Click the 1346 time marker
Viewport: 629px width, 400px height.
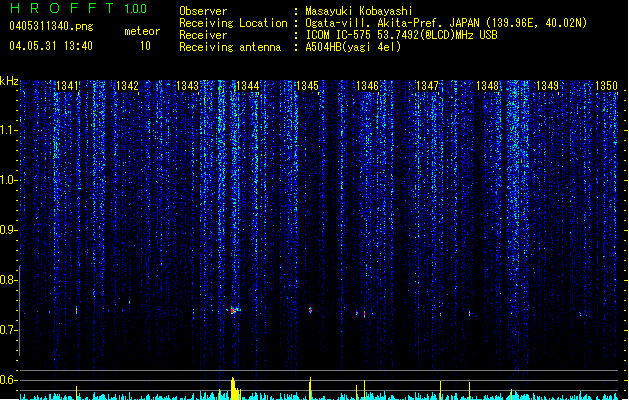coord(367,85)
